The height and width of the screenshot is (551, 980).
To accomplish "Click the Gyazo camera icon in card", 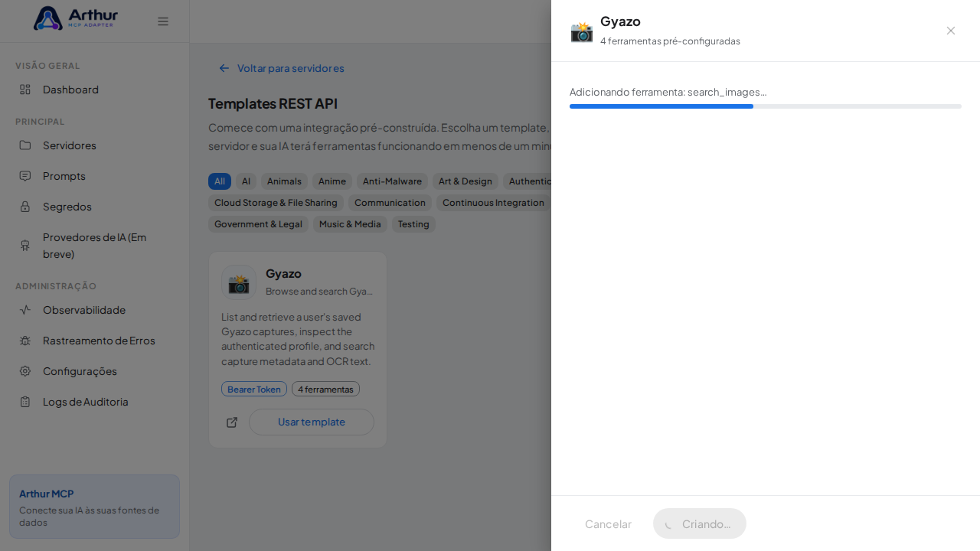I will tap(239, 283).
